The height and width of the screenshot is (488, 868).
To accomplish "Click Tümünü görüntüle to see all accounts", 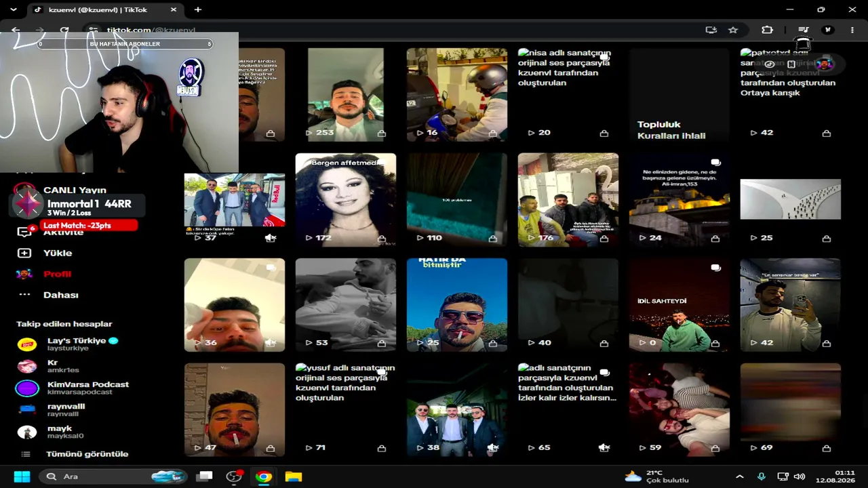I will tap(87, 454).
